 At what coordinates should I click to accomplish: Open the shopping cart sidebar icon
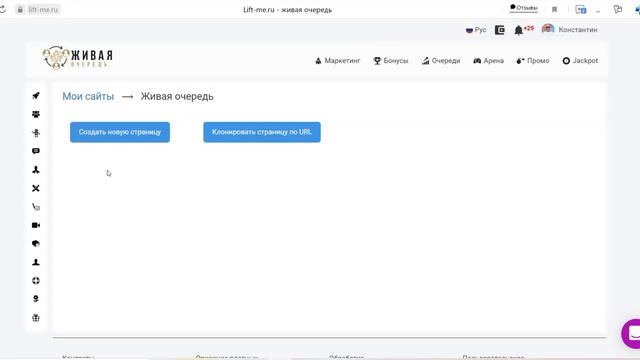coord(36,207)
